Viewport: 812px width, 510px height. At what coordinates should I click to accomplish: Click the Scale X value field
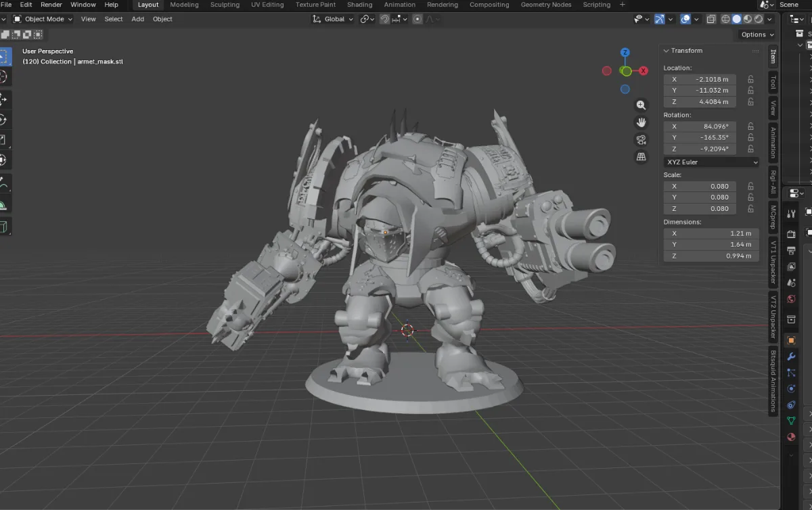point(700,186)
